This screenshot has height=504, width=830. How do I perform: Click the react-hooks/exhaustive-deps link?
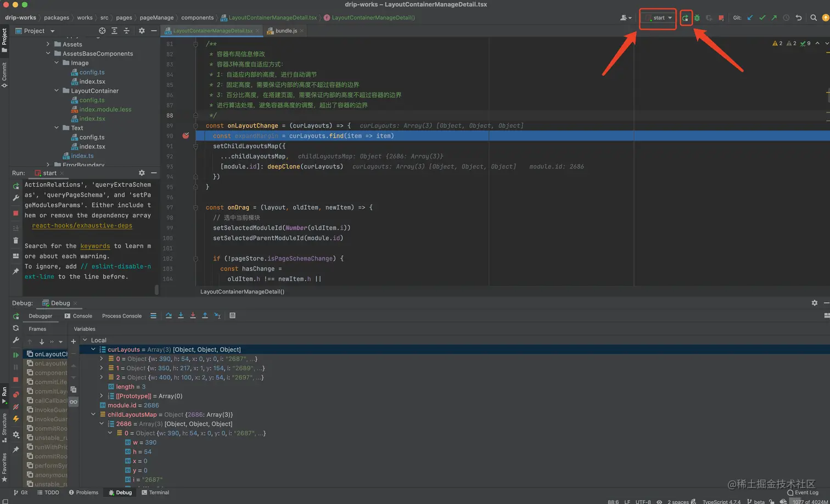click(82, 225)
